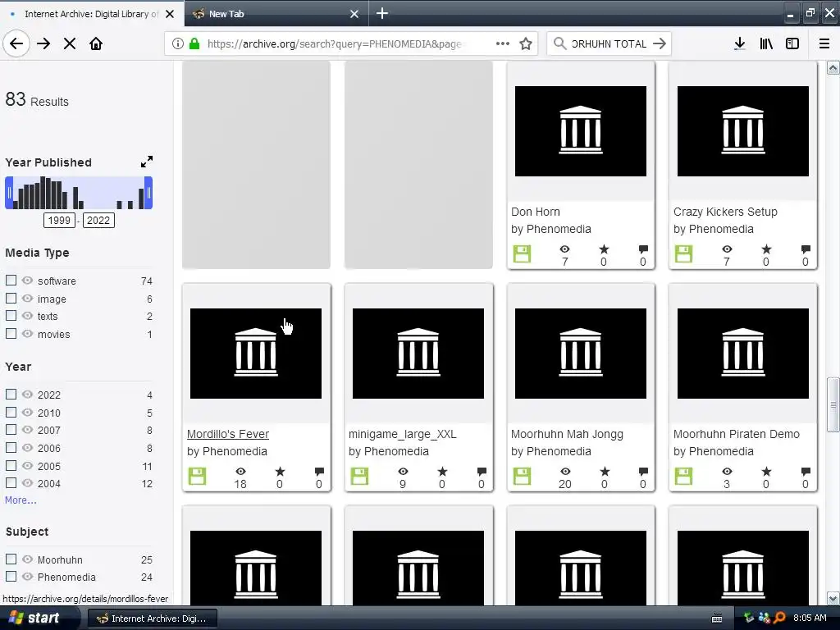Edit the 1999 start year field
Screen dimensions: 840x630
pos(59,220)
